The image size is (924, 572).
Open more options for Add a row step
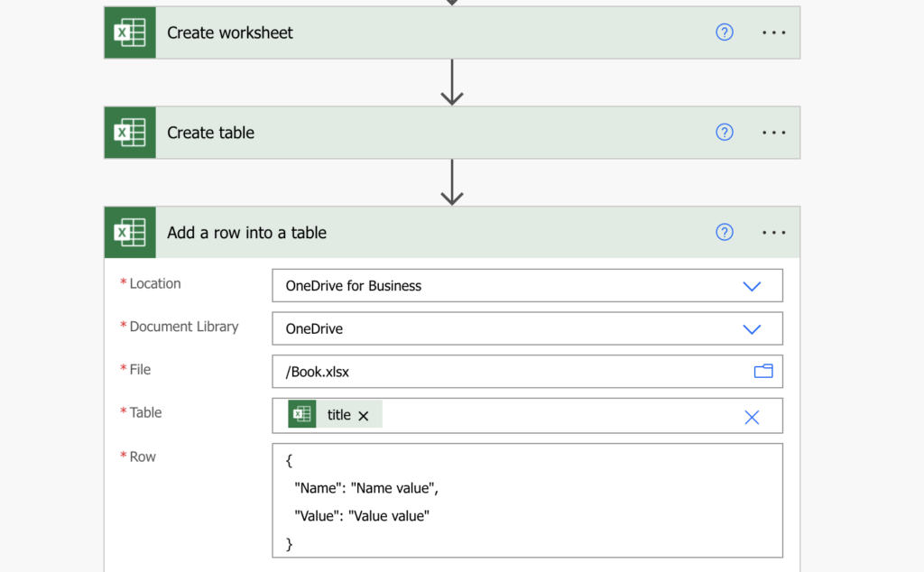coord(773,233)
